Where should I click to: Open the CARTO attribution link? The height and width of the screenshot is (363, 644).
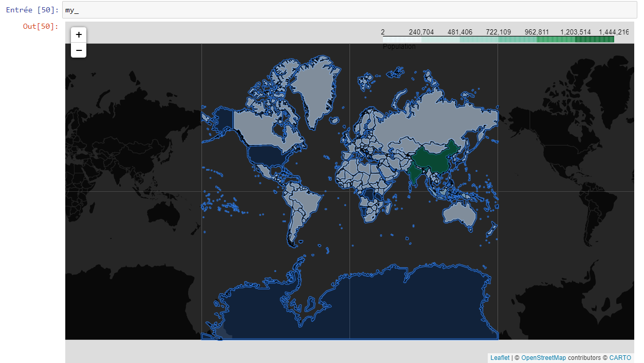(620, 358)
